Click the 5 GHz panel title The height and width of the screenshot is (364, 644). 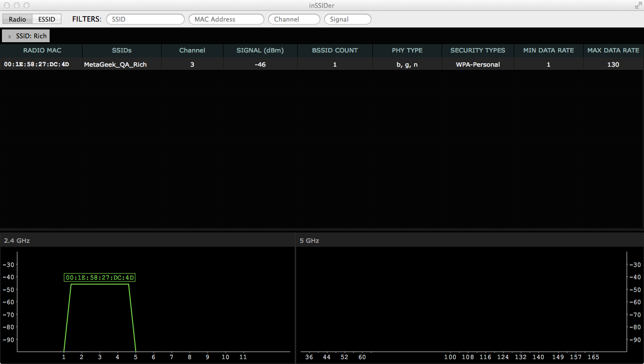click(x=309, y=241)
